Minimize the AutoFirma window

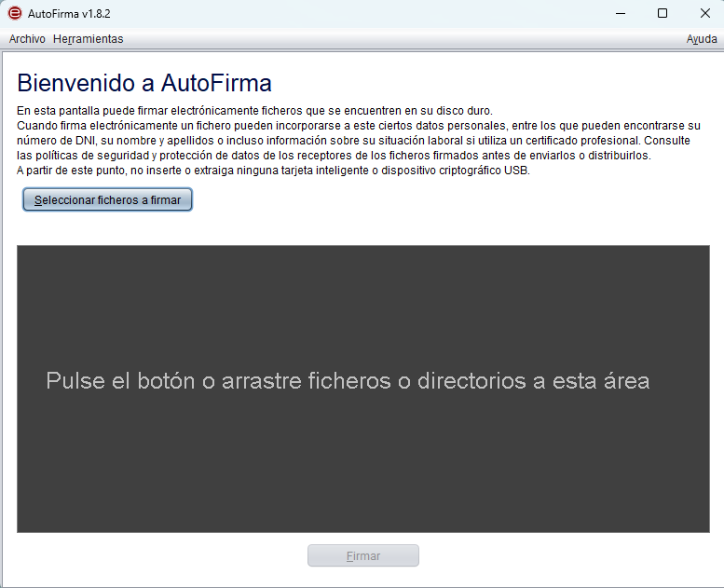(621, 13)
